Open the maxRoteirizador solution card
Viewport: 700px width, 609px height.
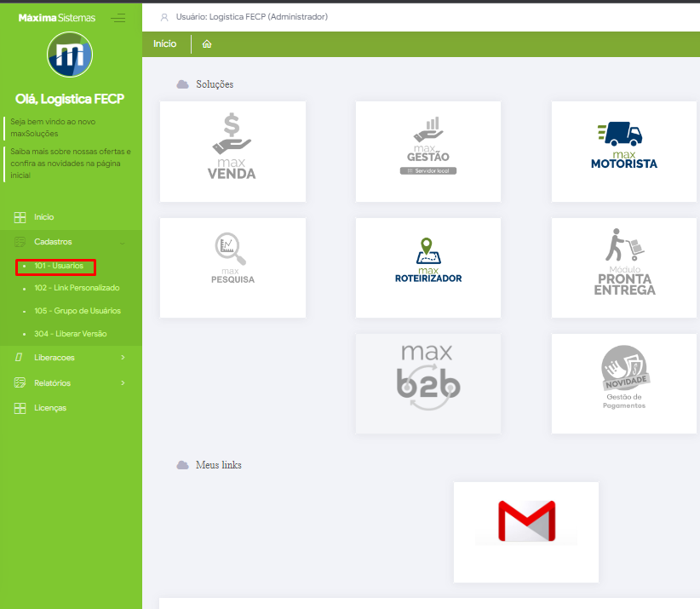click(x=428, y=268)
